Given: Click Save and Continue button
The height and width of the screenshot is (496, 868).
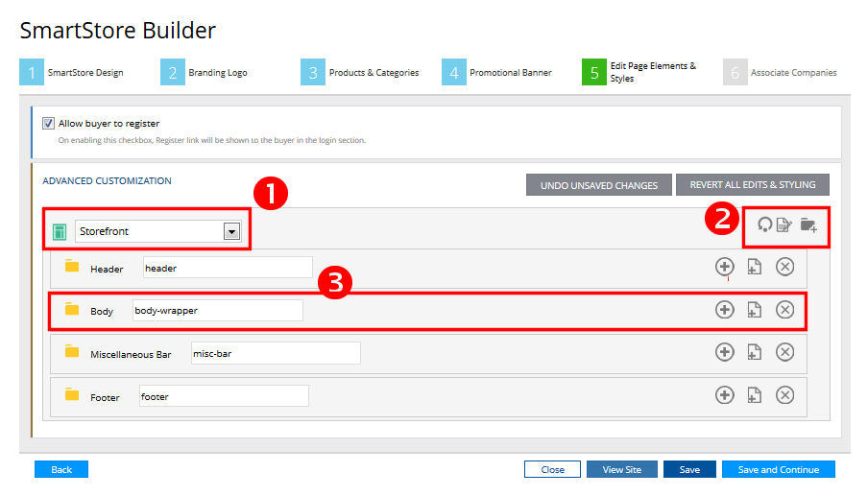Looking at the screenshot, I should click(779, 469).
